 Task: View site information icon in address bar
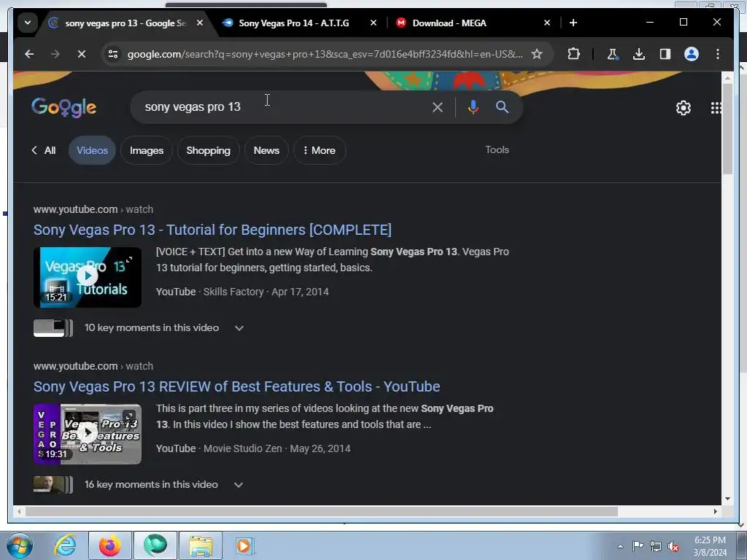[x=113, y=54]
